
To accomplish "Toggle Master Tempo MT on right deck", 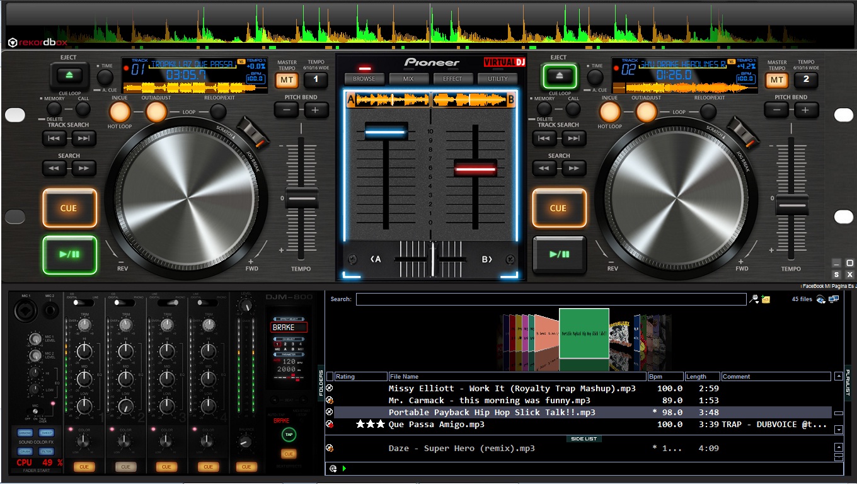I will [777, 80].
